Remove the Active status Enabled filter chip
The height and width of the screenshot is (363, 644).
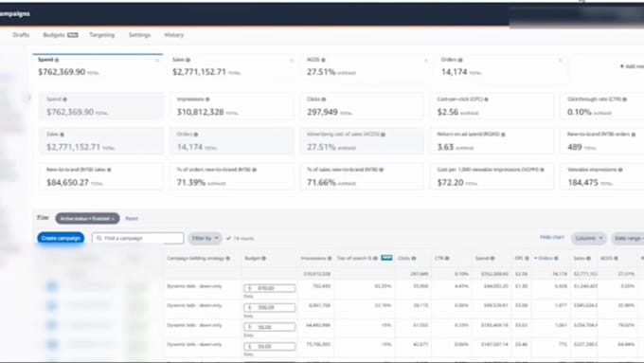point(113,219)
